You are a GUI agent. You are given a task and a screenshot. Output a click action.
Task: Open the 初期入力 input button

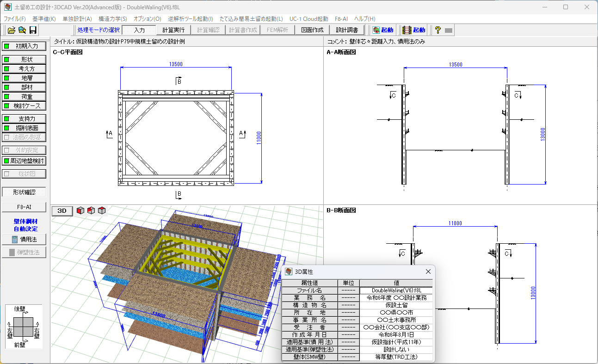click(24, 46)
